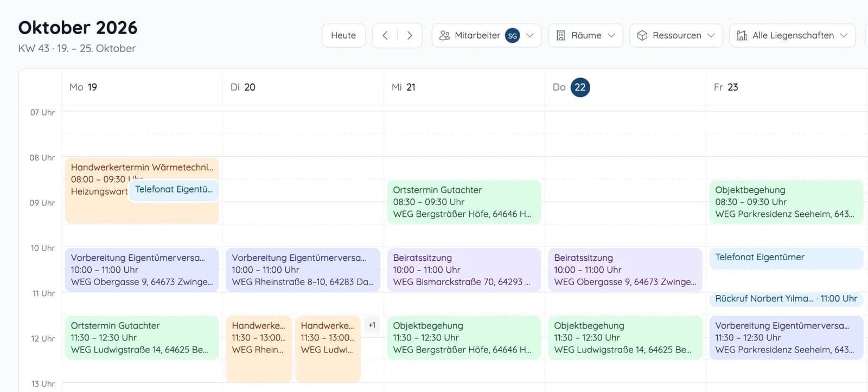This screenshot has width=868, height=392.
Task: Open Objektbegehung 08:30 event on Friday
Action: (786, 202)
